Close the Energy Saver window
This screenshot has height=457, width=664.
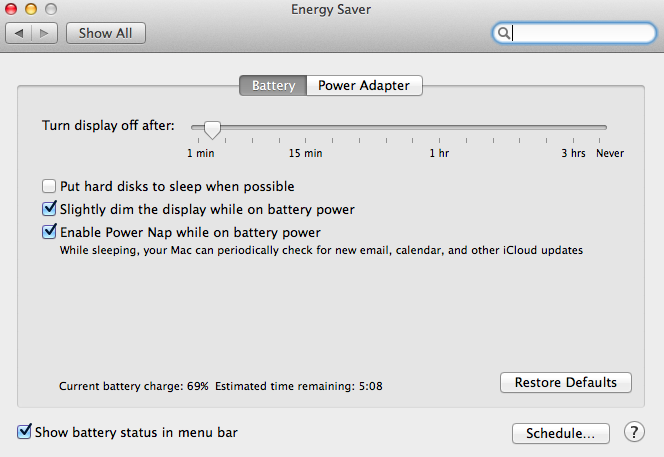tap(13, 9)
